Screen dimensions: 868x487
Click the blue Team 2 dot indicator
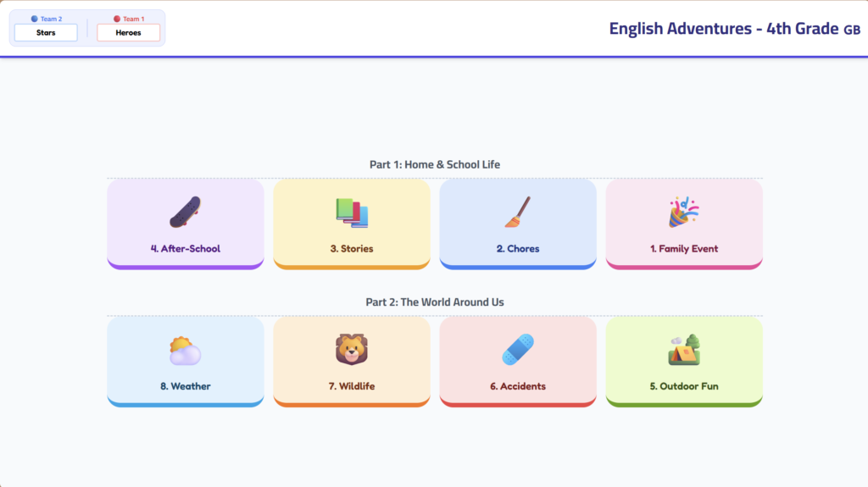coord(34,19)
